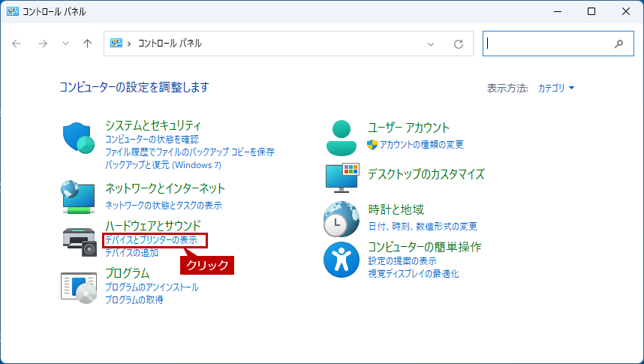Expand the address bar breadcrumb chevron
The height and width of the screenshot is (364, 644).
(x=129, y=44)
